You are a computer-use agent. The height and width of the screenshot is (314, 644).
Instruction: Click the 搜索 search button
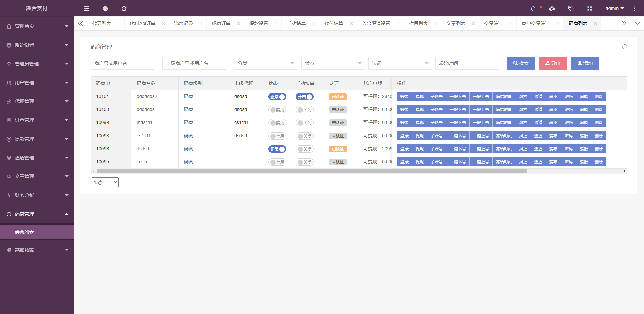[x=521, y=63]
